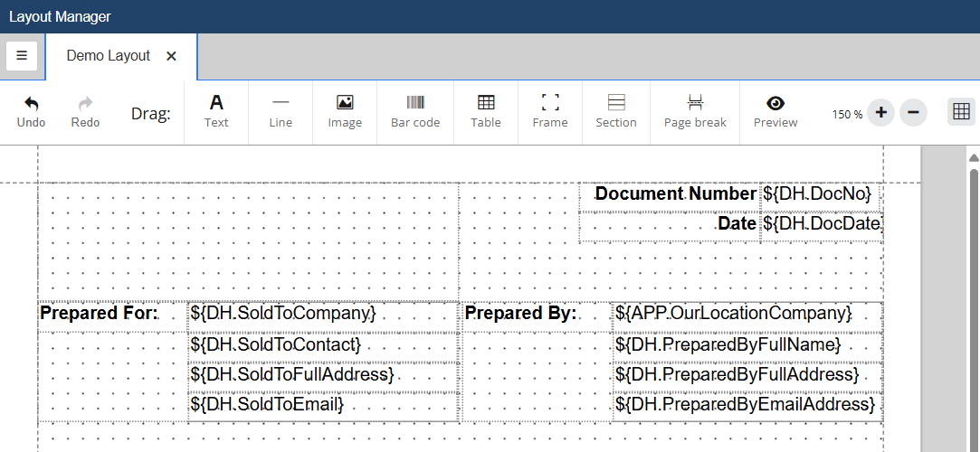Close the Demo Layout tab
This screenshot has width=980, height=452.
tap(171, 56)
